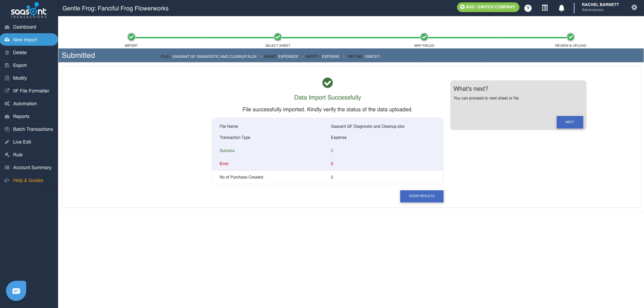Open the settings gear icon
The width and height of the screenshot is (644, 308).
pos(634,7)
